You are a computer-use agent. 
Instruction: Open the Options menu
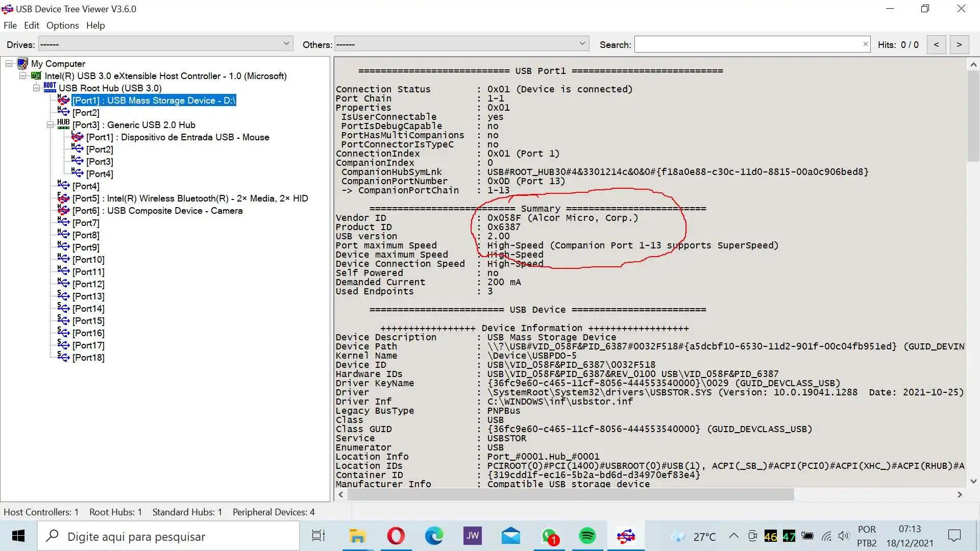(62, 26)
